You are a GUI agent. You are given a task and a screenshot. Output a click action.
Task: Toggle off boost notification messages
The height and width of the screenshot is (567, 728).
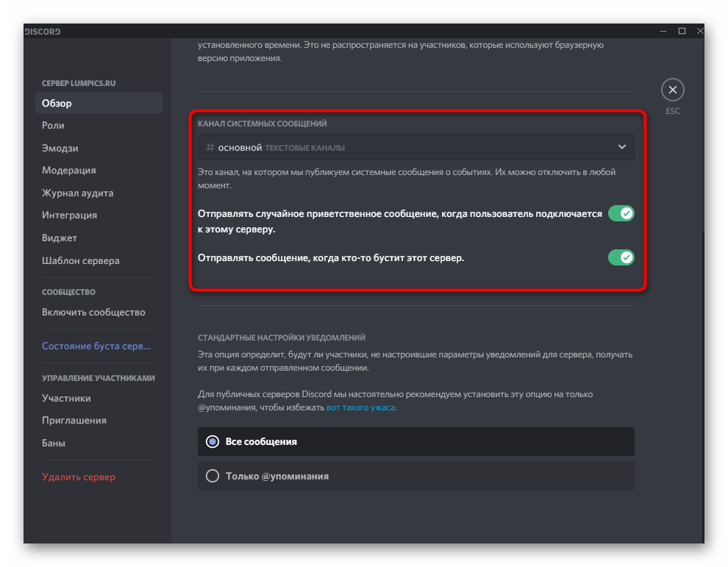[621, 257]
